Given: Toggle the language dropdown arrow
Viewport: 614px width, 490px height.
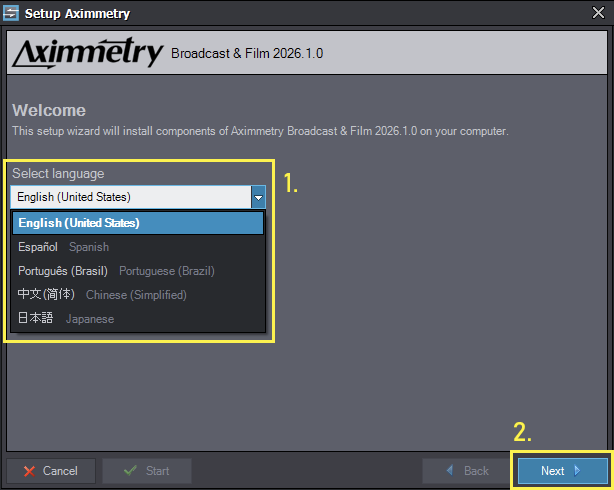Looking at the screenshot, I should [258, 197].
